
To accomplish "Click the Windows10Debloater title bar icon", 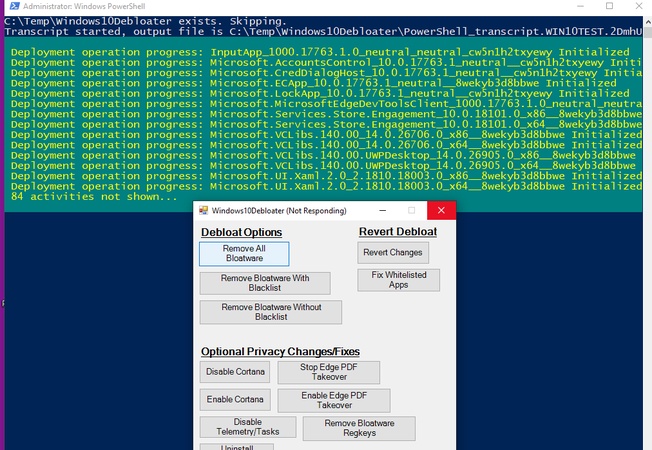I will (x=203, y=210).
